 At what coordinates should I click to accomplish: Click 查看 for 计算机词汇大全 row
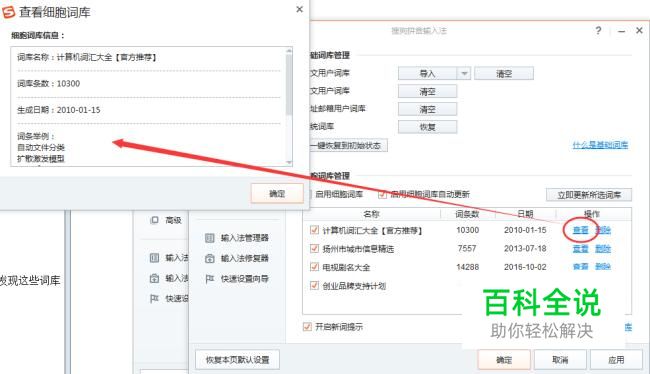tap(580, 230)
